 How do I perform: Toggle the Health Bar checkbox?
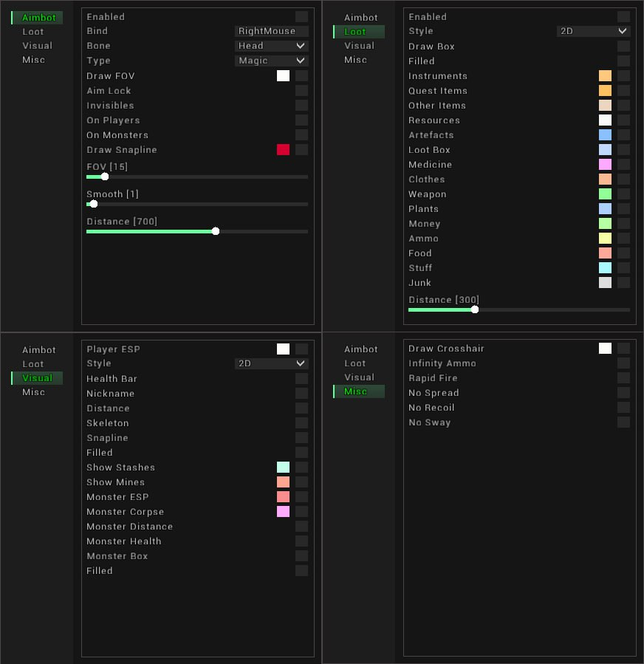point(301,378)
